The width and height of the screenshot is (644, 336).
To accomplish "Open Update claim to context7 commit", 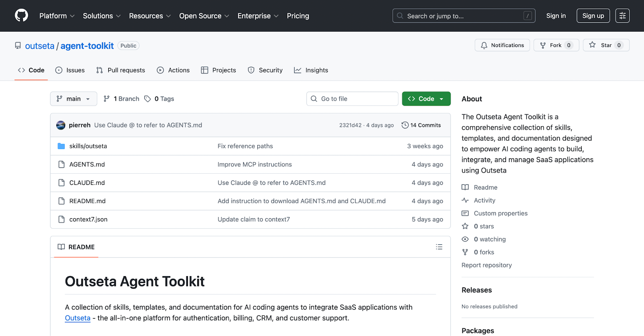I will (x=254, y=219).
